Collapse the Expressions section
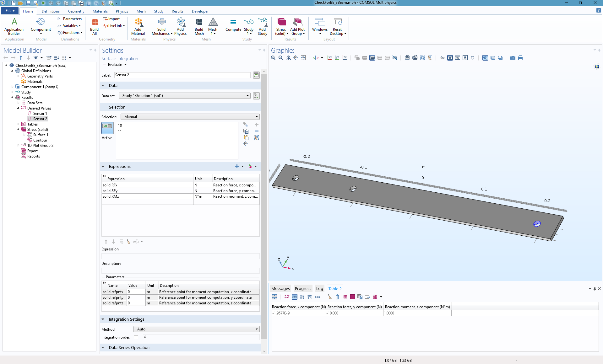 103,167
